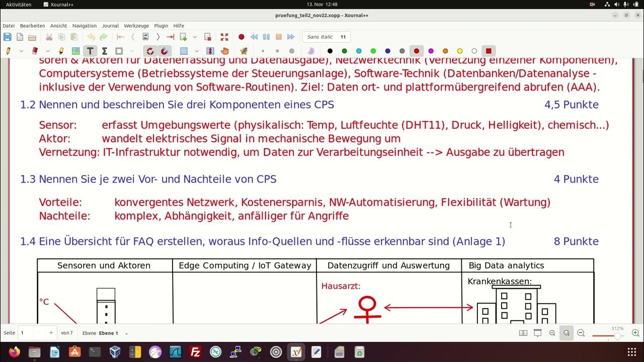Redo the last undone action
Screen dimensions: 644x362
coord(104,37)
